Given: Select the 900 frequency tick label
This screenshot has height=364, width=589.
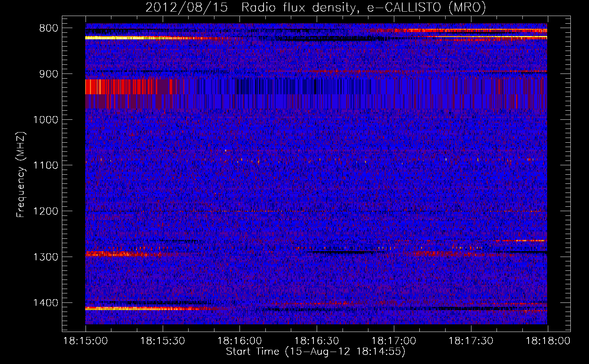Looking at the screenshot, I should [x=49, y=74].
